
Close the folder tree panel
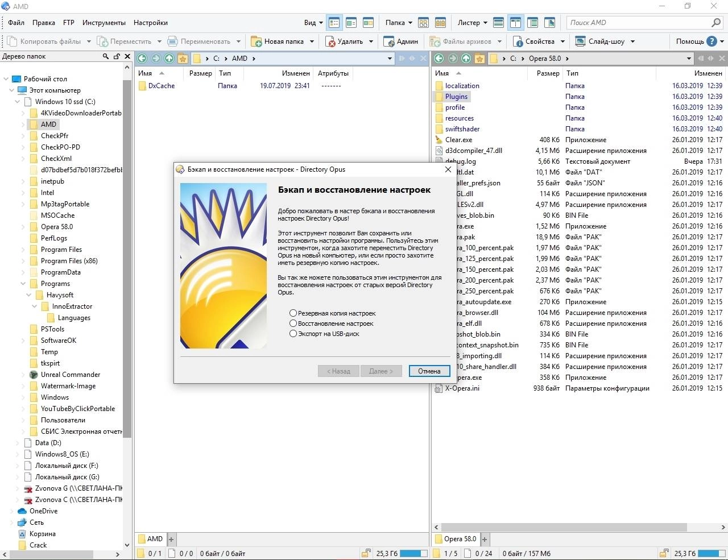[127, 56]
